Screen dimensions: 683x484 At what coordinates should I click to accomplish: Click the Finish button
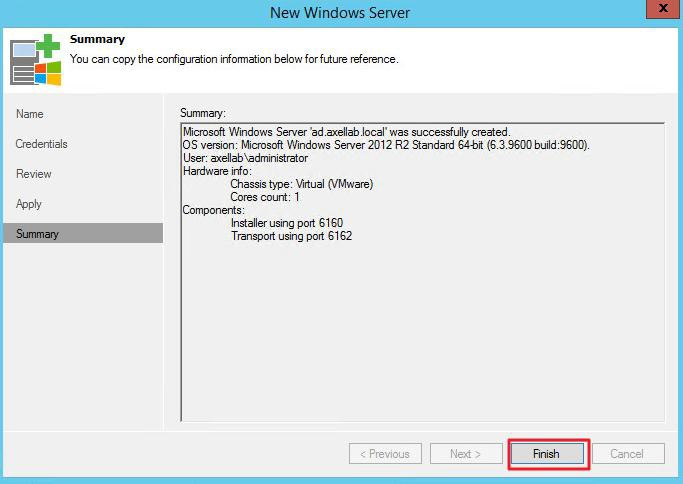pos(546,454)
